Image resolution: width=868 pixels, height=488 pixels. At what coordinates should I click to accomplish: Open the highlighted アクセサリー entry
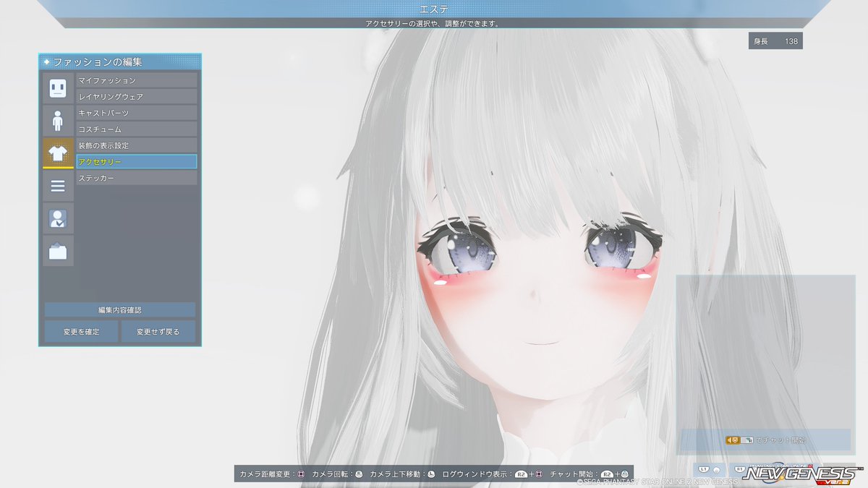coord(137,161)
